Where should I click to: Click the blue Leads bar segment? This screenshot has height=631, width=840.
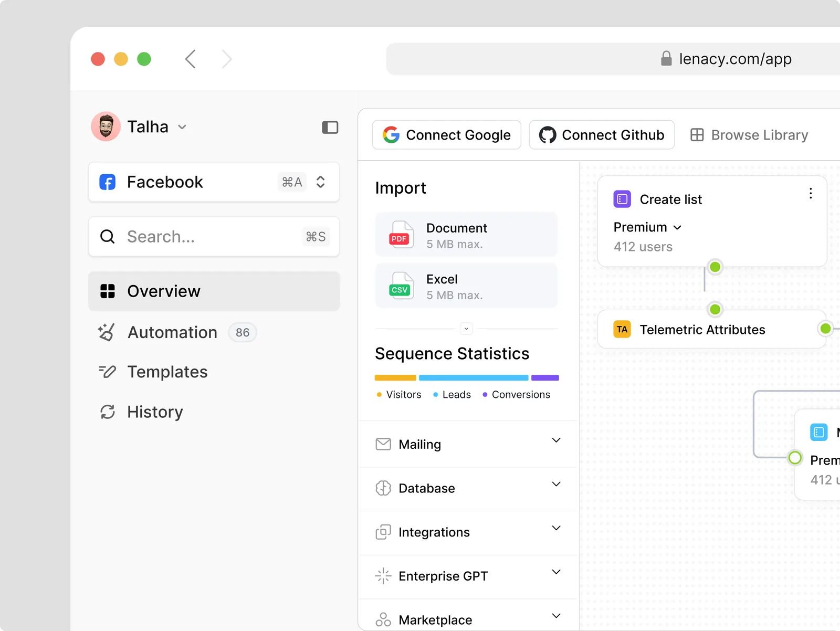click(474, 378)
